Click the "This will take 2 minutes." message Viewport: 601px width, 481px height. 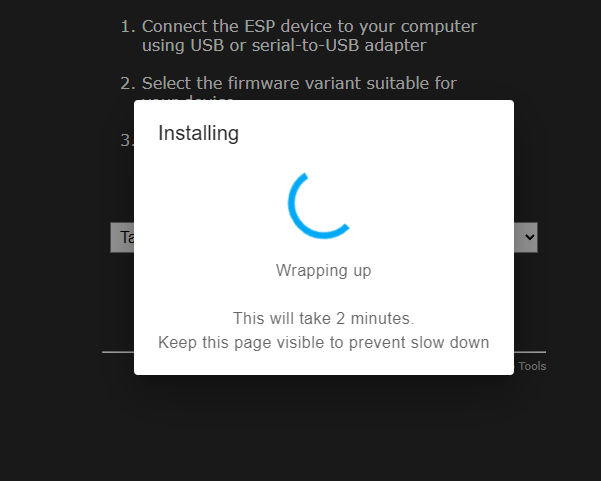pyautogui.click(x=323, y=318)
